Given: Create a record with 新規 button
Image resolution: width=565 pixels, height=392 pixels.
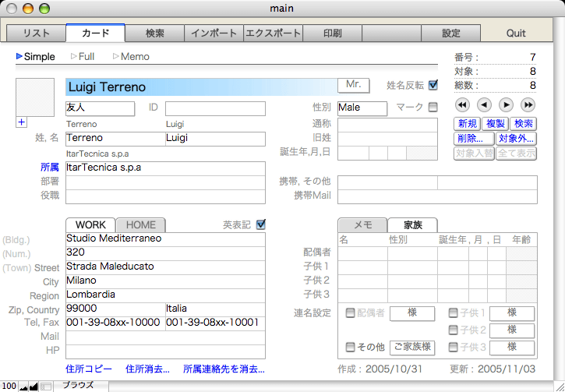Looking at the screenshot, I should click(x=467, y=124).
